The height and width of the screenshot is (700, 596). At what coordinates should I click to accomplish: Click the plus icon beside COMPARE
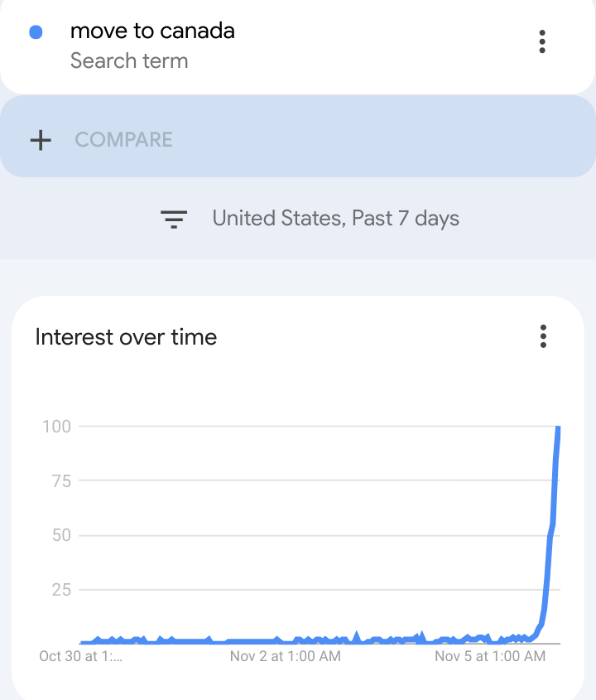[41, 140]
